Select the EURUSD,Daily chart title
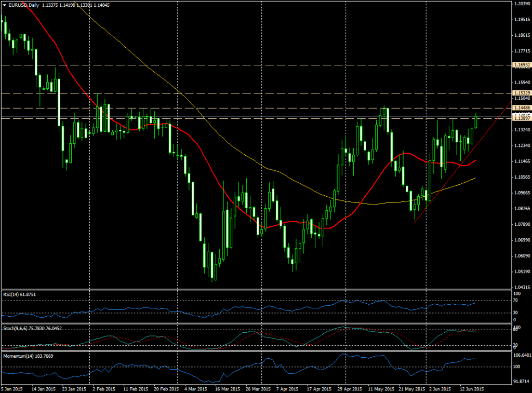The image size is (532, 393). coord(24,4)
